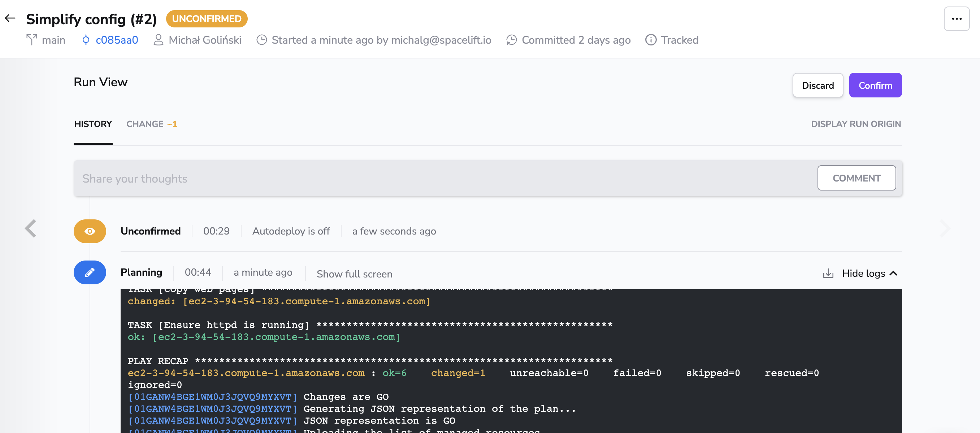Viewport: 980px width, 433px height.
Task: Switch to the CHANGE ~1 tab
Action: pos(151,123)
